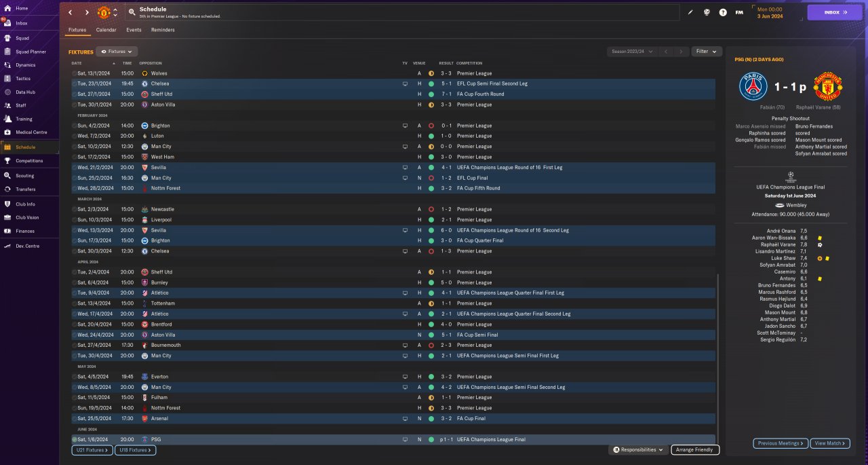Open Training from the sidebar
The width and height of the screenshot is (868, 465).
pos(29,119)
